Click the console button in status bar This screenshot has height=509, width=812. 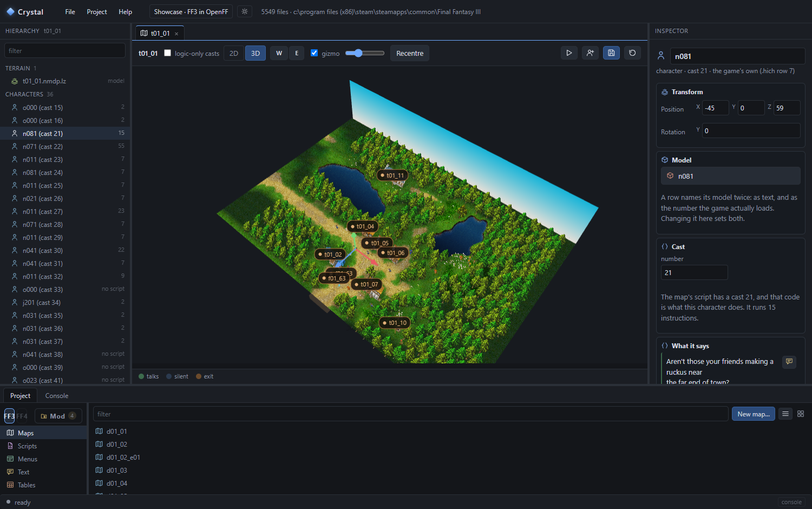tap(791, 502)
